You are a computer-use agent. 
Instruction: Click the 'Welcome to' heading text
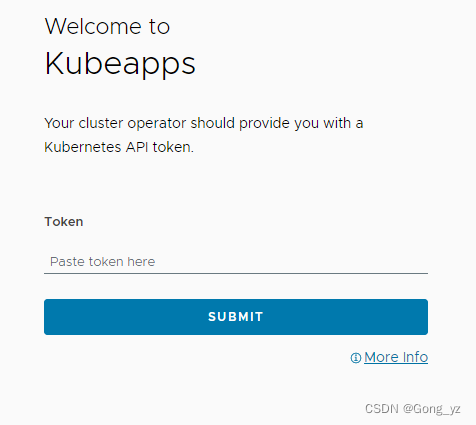point(107,26)
